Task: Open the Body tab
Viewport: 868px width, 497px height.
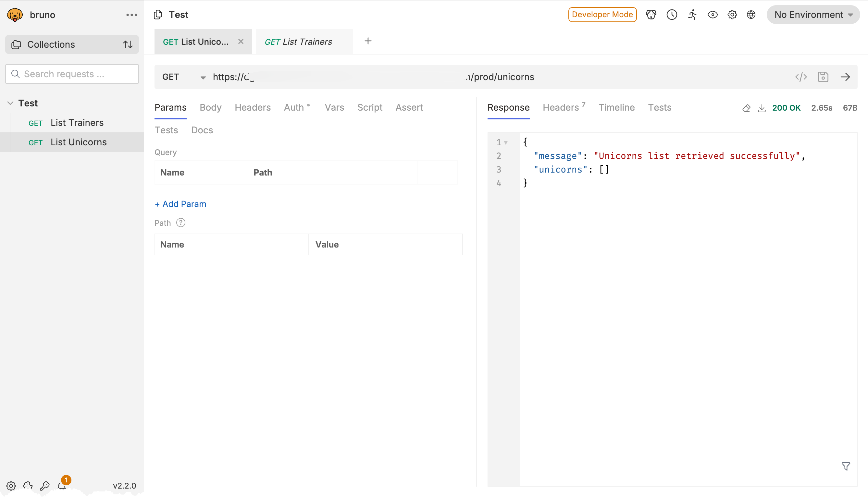Action: (210, 107)
